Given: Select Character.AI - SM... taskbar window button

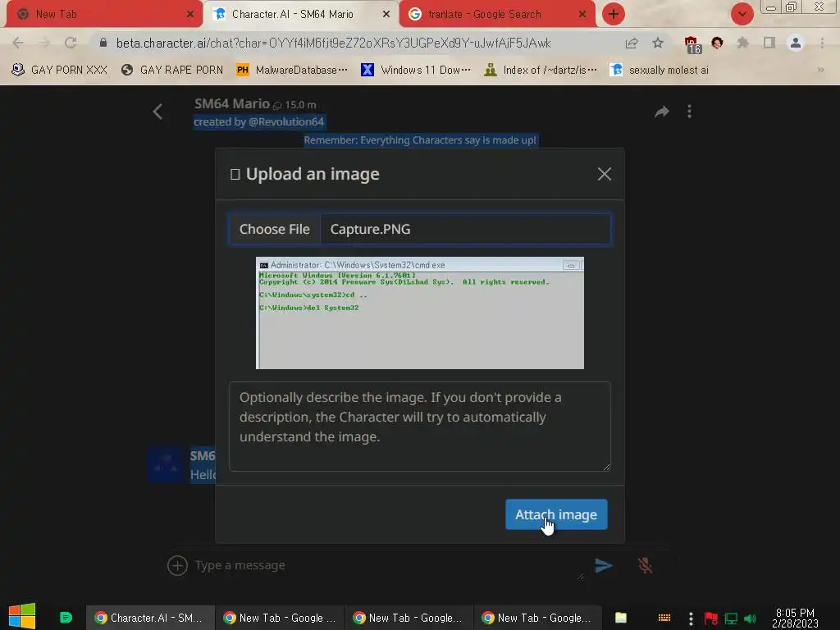Looking at the screenshot, I should pos(150,618).
